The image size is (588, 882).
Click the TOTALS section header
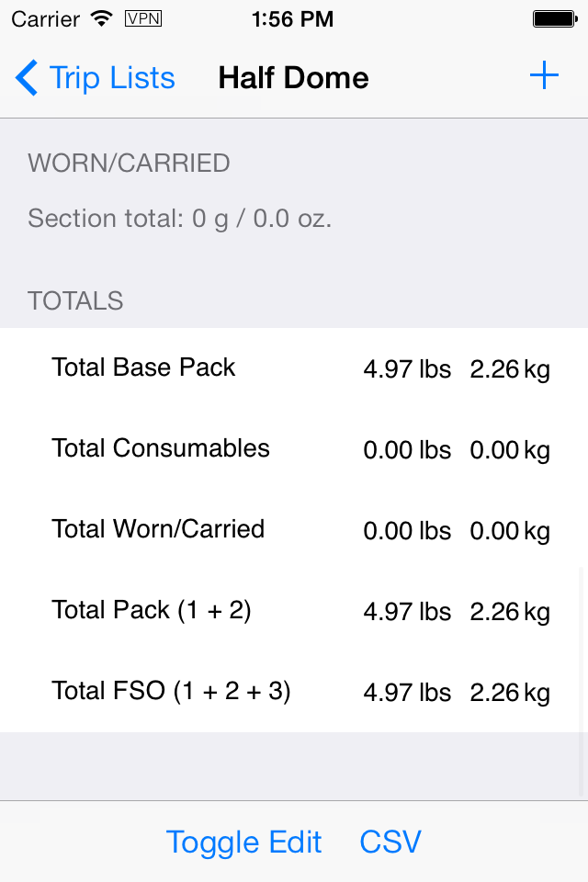click(x=75, y=301)
